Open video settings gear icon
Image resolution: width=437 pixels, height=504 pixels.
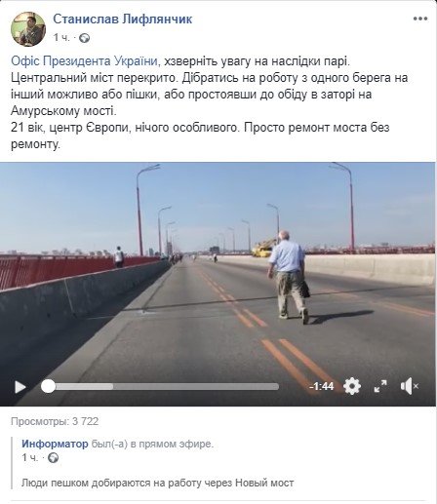pyautogui.click(x=352, y=386)
